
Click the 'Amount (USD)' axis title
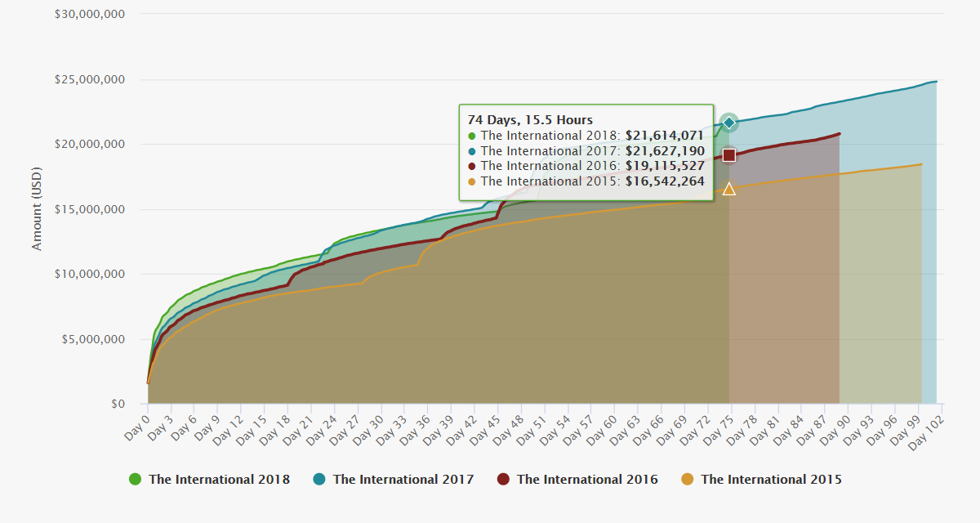(x=37, y=209)
